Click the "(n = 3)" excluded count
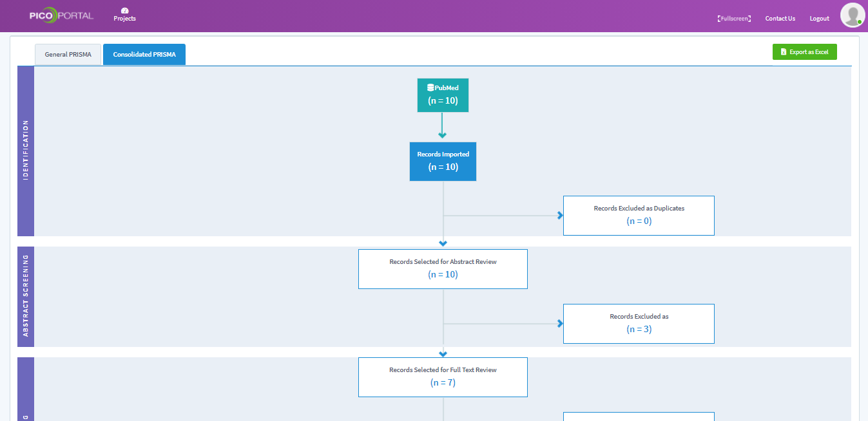Viewport: 868px width, 421px height. [x=639, y=329]
